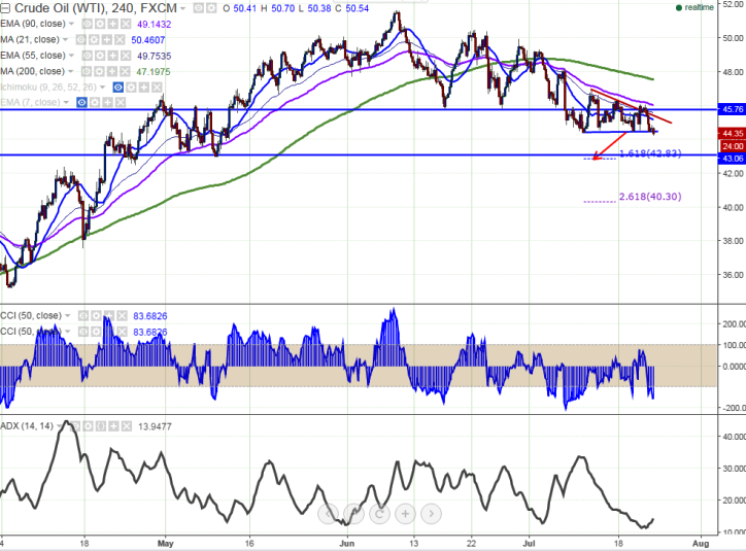Open EMA (55, close) settings gear
This screenshot has height=551, width=746.
(100, 56)
